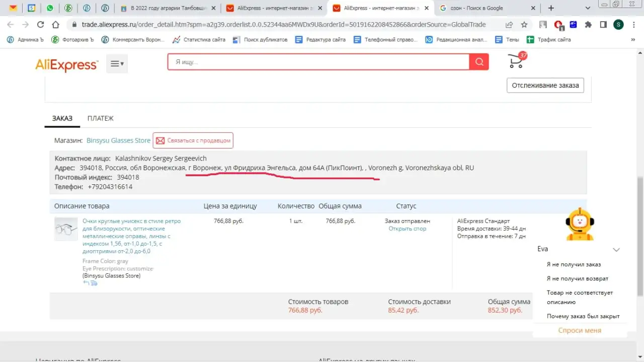Open the green S profile avatar
The height and width of the screenshot is (362, 644).
tap(618, 25)
